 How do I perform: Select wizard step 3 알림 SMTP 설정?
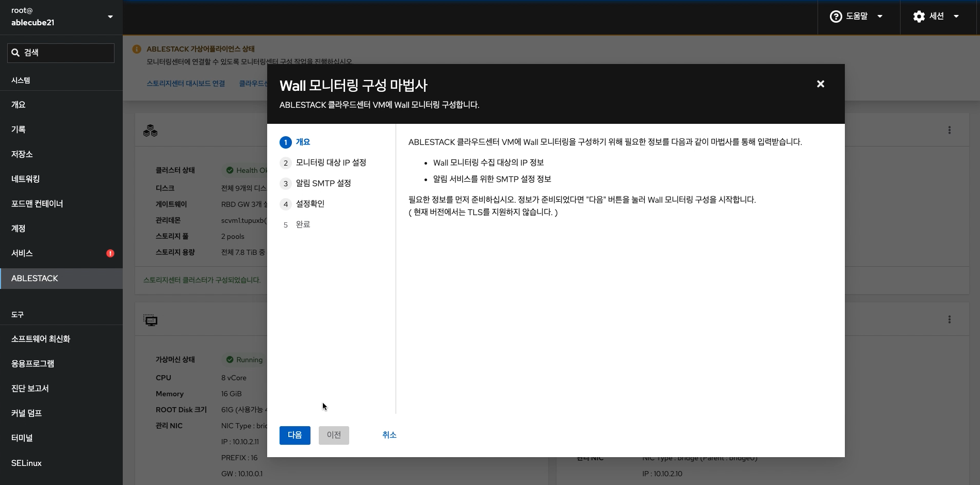pos(323,183)
